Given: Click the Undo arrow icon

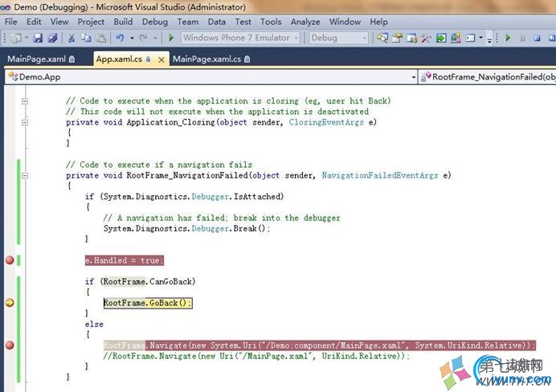Looking at the screenshot, I should click(x=120, y=38).
